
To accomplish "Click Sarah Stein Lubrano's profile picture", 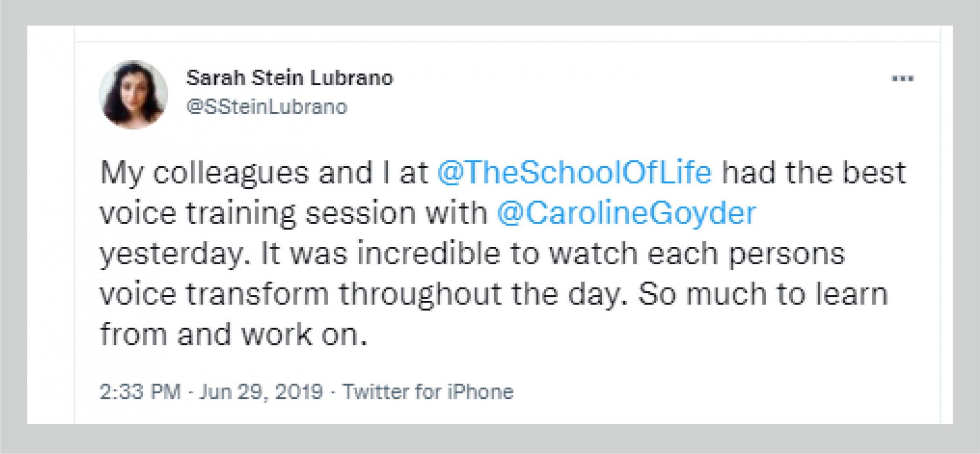I will point(133,94).
